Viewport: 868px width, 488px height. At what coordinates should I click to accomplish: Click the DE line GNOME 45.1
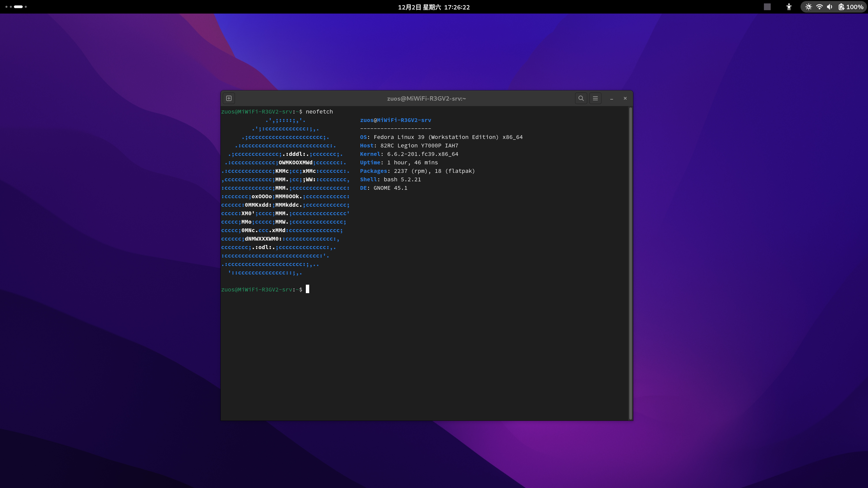click(x=383, y=188)
